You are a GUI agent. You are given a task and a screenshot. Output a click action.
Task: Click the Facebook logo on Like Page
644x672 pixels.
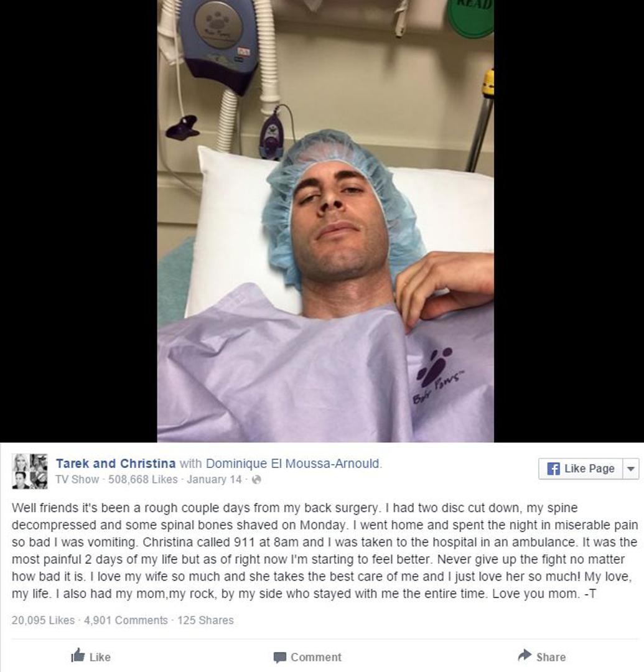554,469
